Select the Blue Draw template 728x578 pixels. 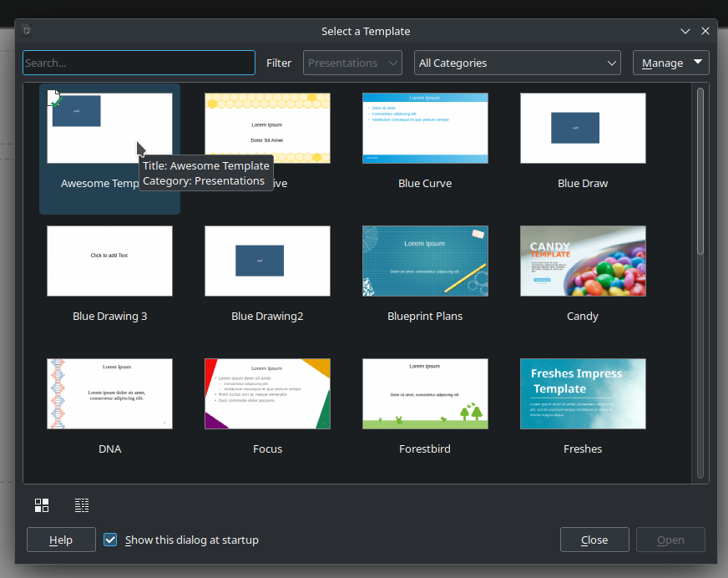pyautogui.click(x=583, y=128)
